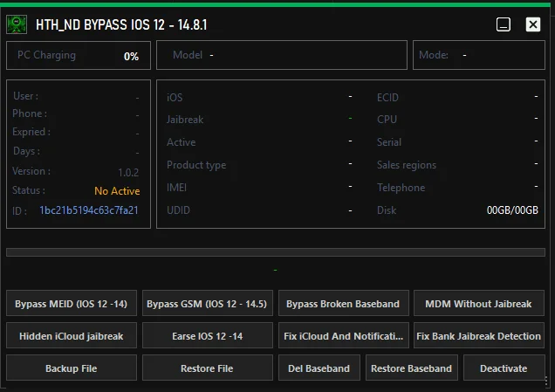Click Earse IOS 12 -14 button

click(x=208, y=336)
